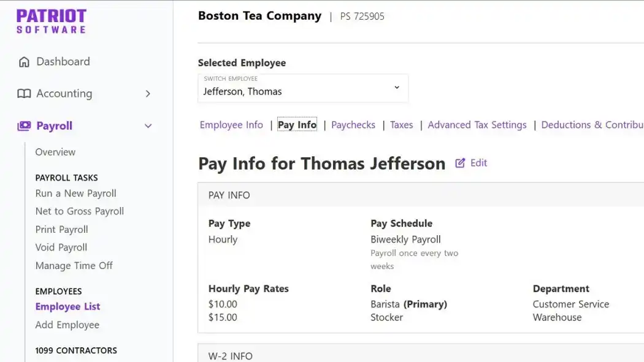
Task: Open Run a New Payroll
Action: click(x=75, y=194)
